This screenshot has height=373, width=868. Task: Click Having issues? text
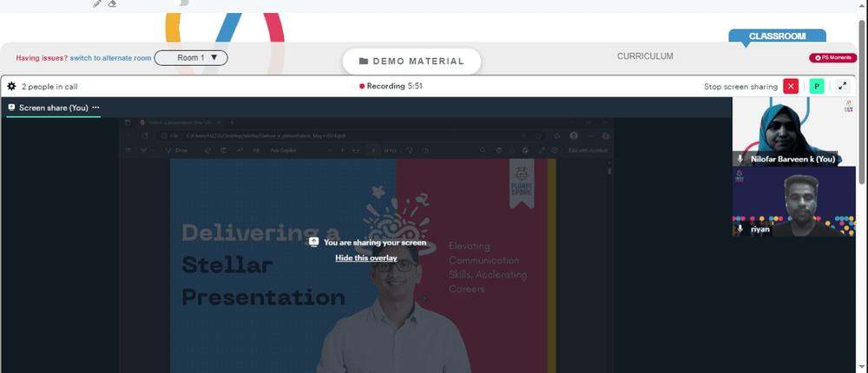click(42, 57)
